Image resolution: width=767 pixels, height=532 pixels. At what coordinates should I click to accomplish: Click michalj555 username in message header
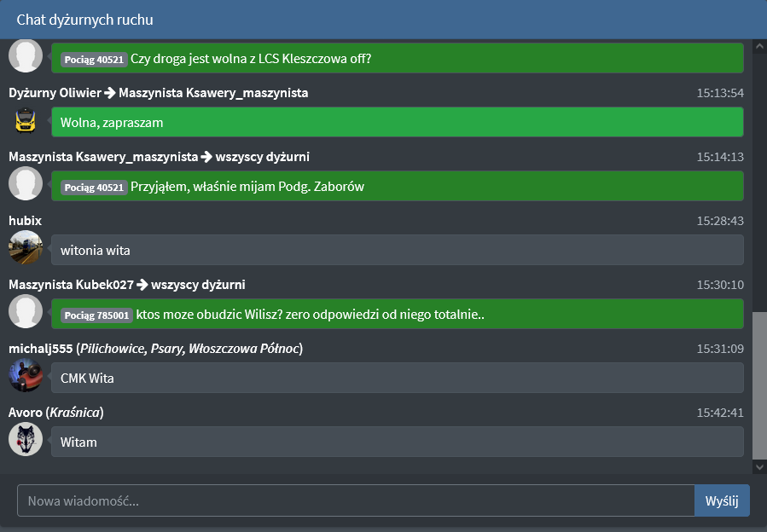tap(40, 349)
